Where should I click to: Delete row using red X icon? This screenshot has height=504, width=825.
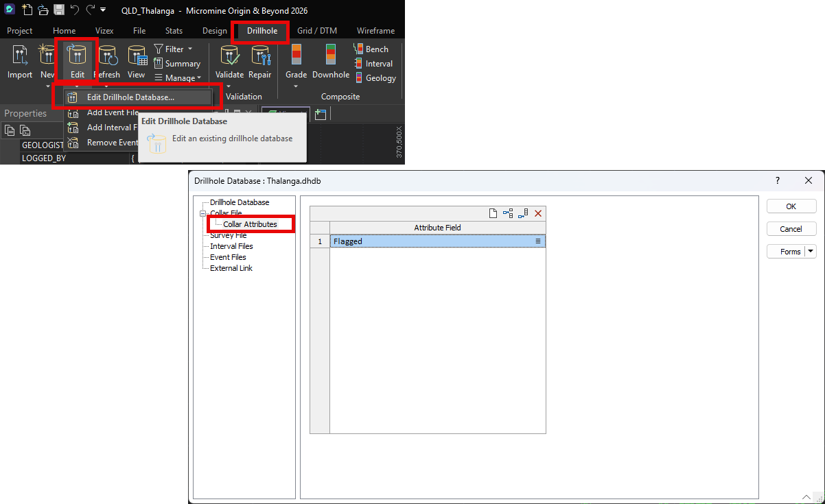pyautogui.click(x=538, y=214)
